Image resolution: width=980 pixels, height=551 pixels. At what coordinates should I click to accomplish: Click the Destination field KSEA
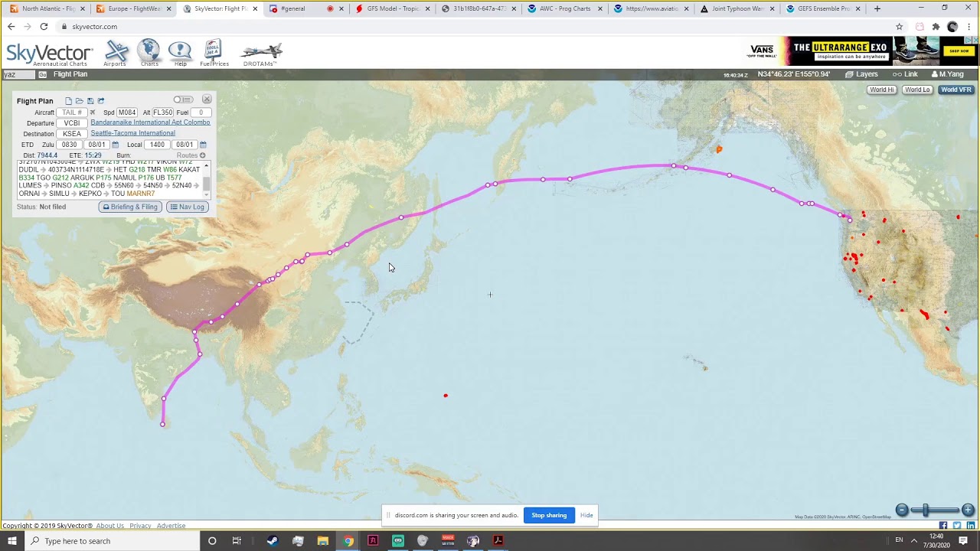(72, 134)
